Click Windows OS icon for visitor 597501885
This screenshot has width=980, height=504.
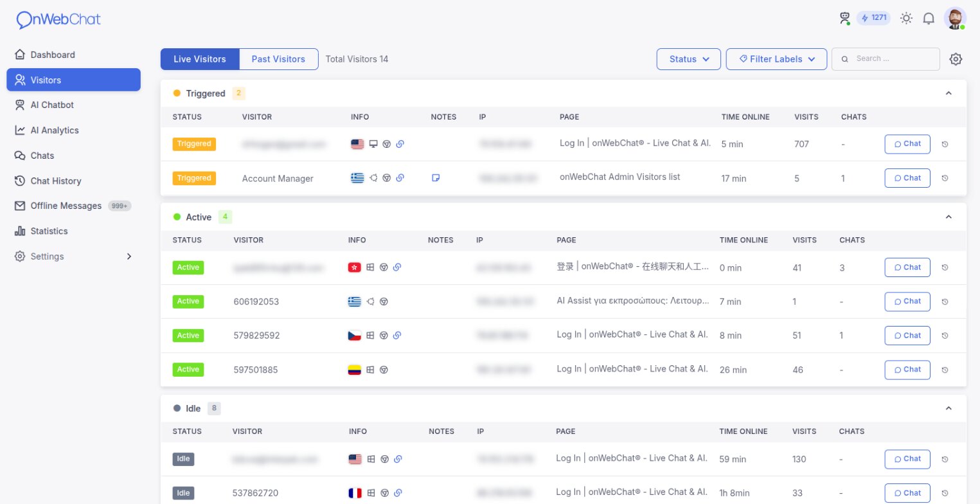[x=370, y=370]
